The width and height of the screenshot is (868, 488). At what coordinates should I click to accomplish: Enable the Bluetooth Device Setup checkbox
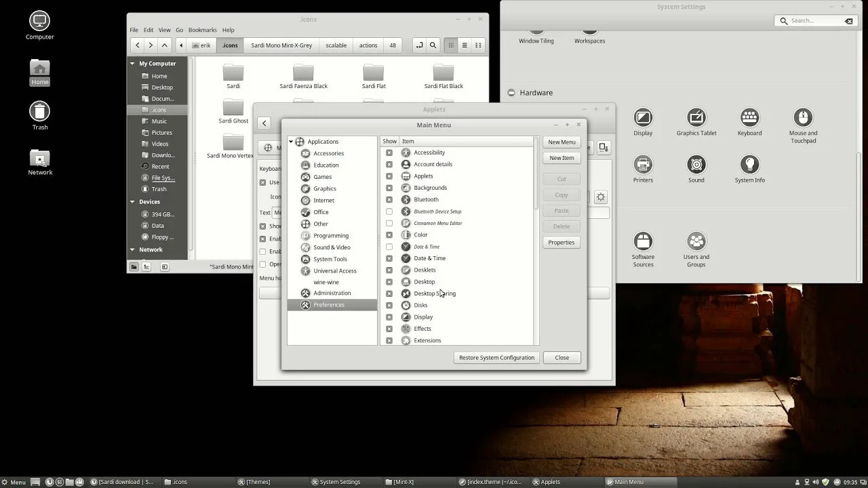[x=389, y=211]
